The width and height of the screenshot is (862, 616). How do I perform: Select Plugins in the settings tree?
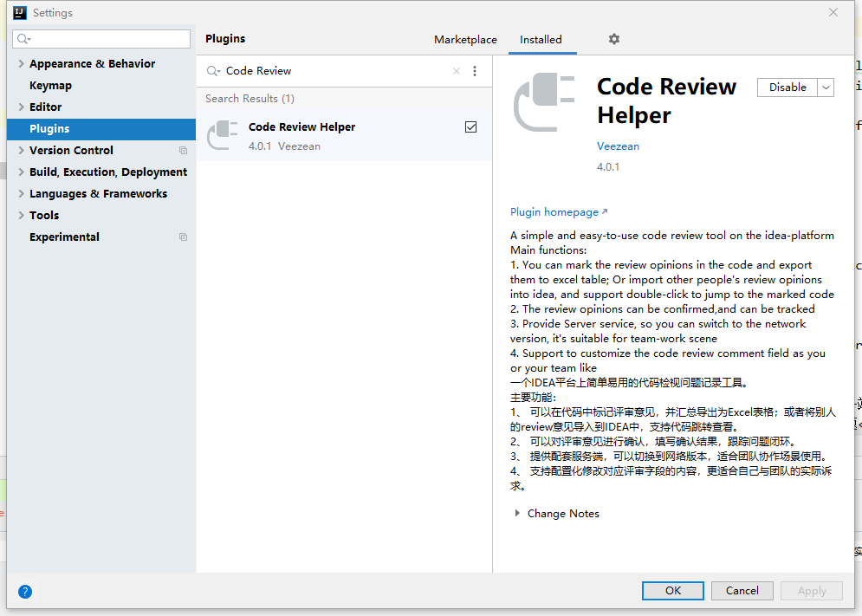[x=101, y=129]
